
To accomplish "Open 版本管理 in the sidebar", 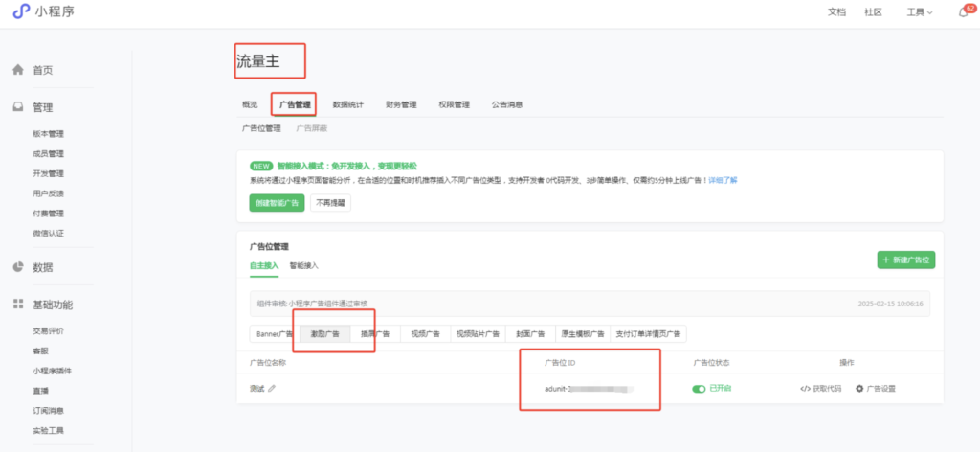I will click(x=48, y=134).
